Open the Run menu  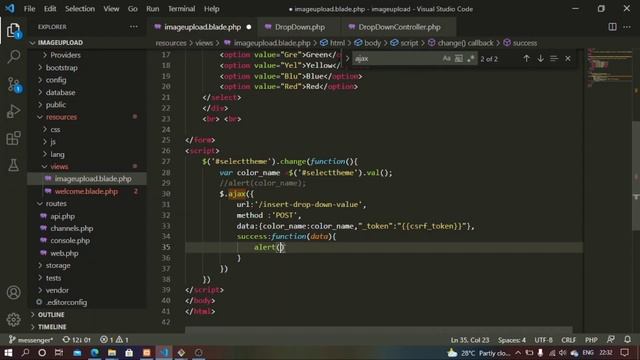coord(153,9)
